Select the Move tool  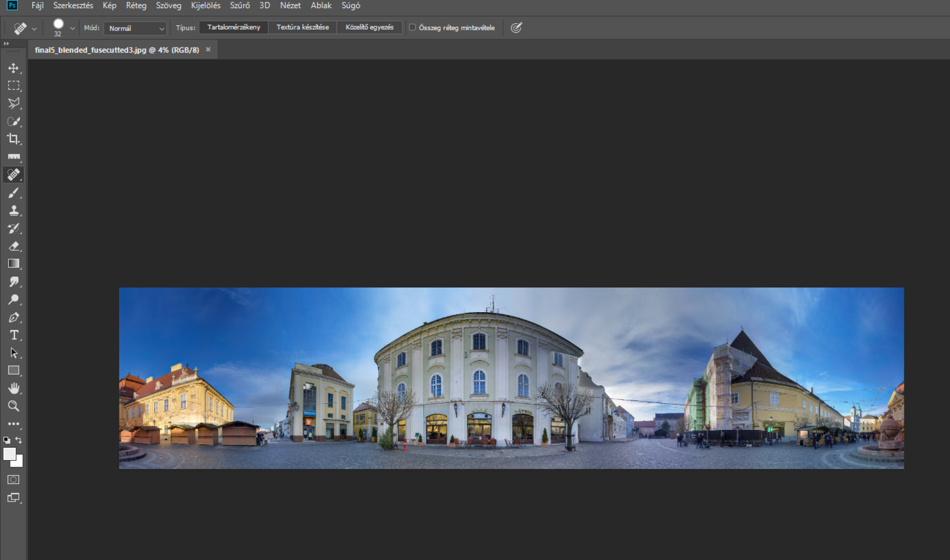pos(13,68)
